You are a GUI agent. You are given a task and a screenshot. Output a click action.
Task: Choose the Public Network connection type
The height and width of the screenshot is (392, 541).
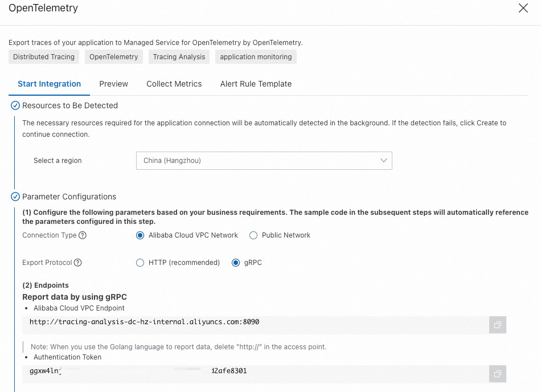253,235
